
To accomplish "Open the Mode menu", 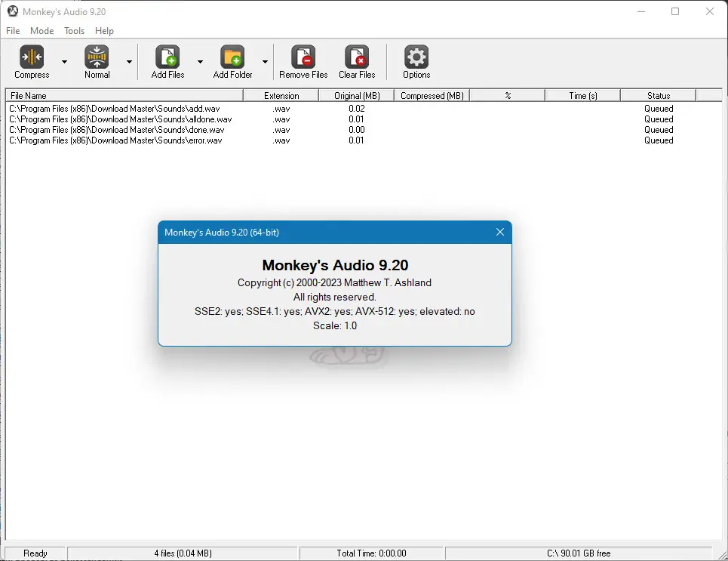I will click(x=41, y=31).
